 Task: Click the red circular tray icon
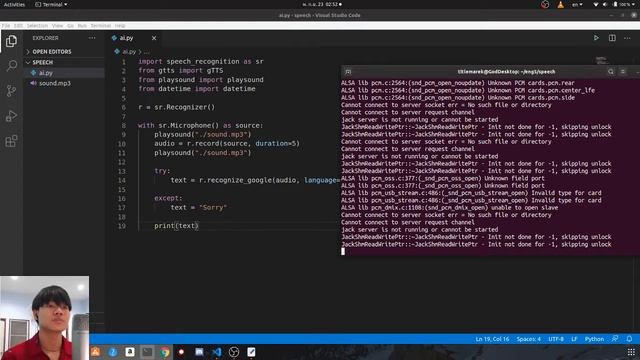pos(545,4)
